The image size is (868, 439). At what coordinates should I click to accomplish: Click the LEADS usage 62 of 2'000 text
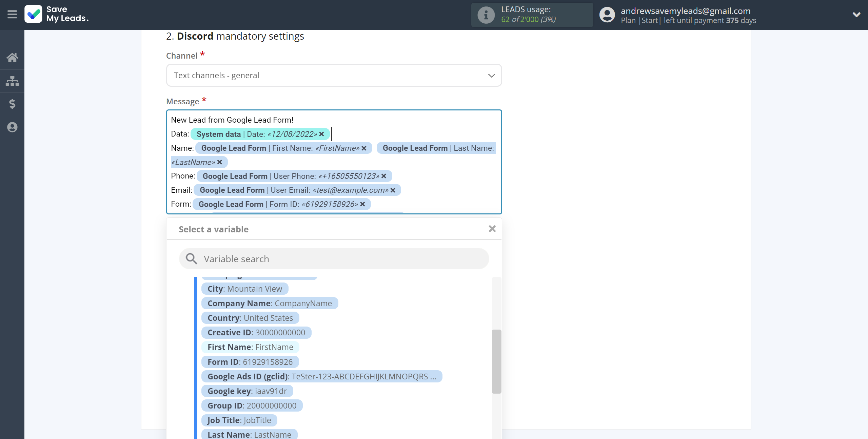pos(528,19)
